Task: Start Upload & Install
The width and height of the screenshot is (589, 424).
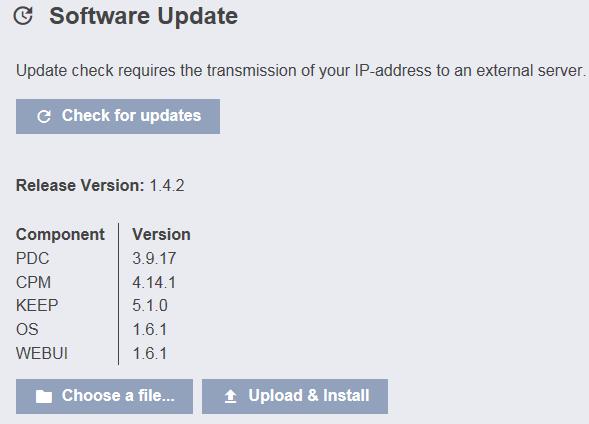Action: tap(295, 396)
